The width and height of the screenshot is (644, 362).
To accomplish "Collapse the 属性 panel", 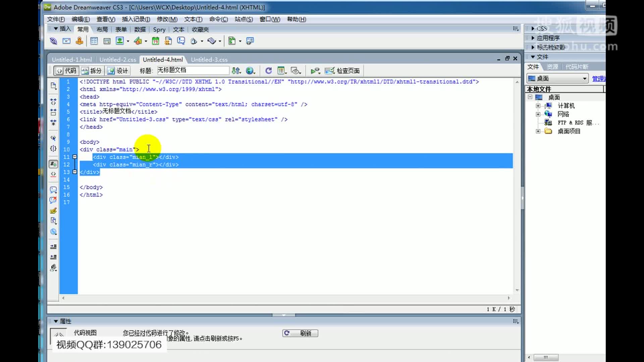I will (x=56, y=321).
